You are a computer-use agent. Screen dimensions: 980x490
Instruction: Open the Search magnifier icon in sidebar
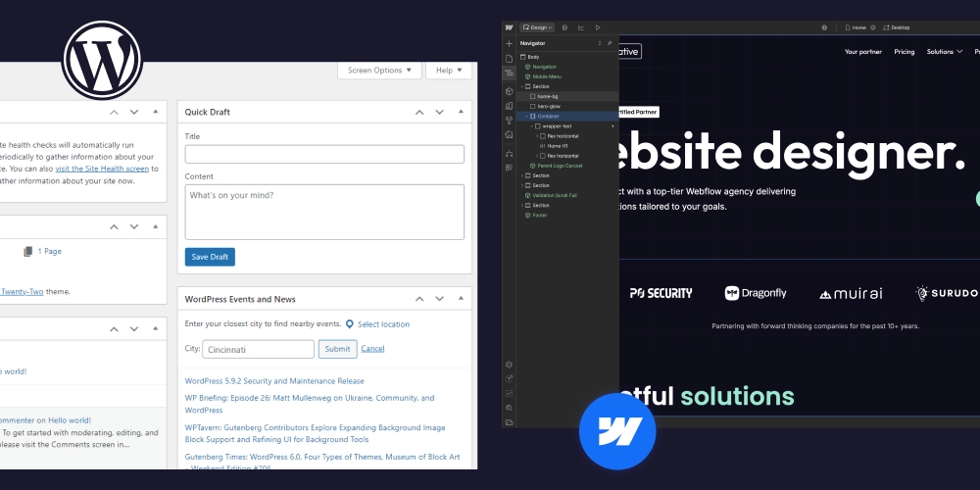click(x=509, y=408)
